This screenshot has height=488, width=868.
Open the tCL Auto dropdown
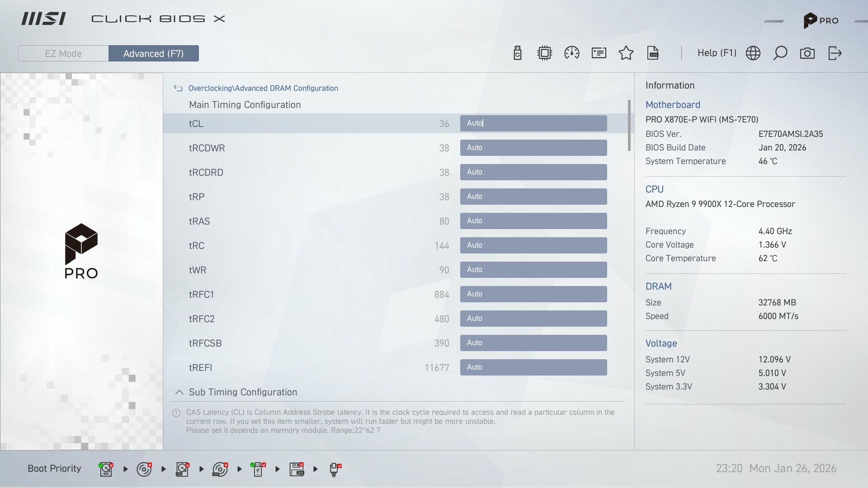(533, 123)
